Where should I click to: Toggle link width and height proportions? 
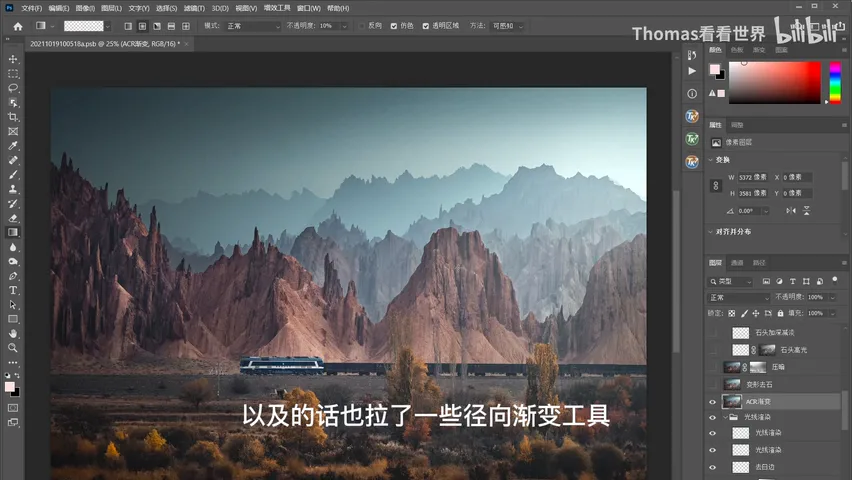(716, 185)
